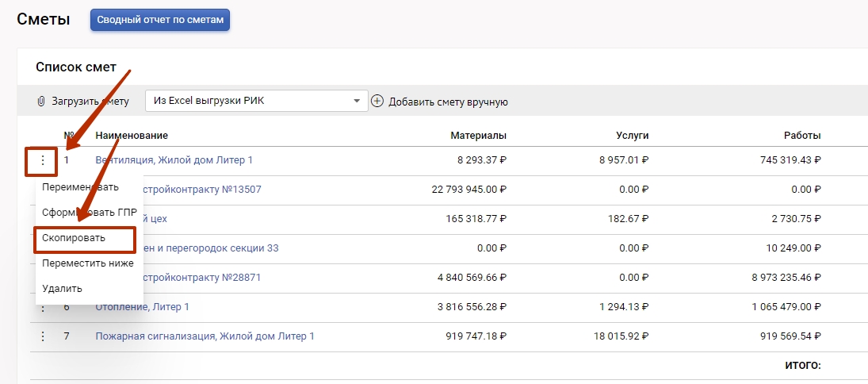Click 'Добавить смету вручную' text
The width and height of the screenshot is (868, 384).
tap(448, 102)
